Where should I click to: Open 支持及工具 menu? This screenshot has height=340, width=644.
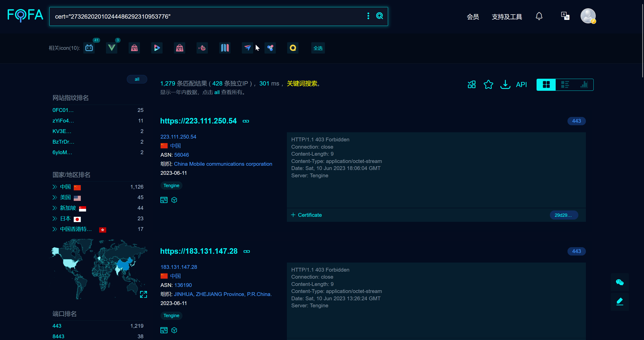507,17
